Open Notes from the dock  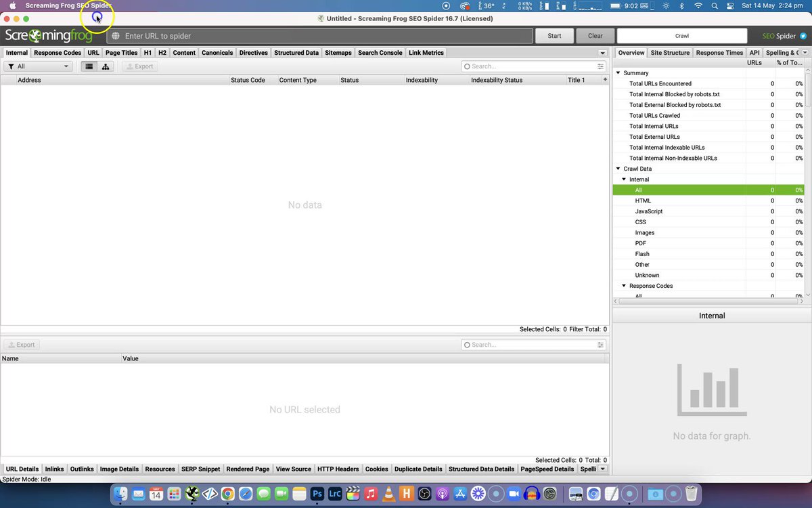point(299,494)
